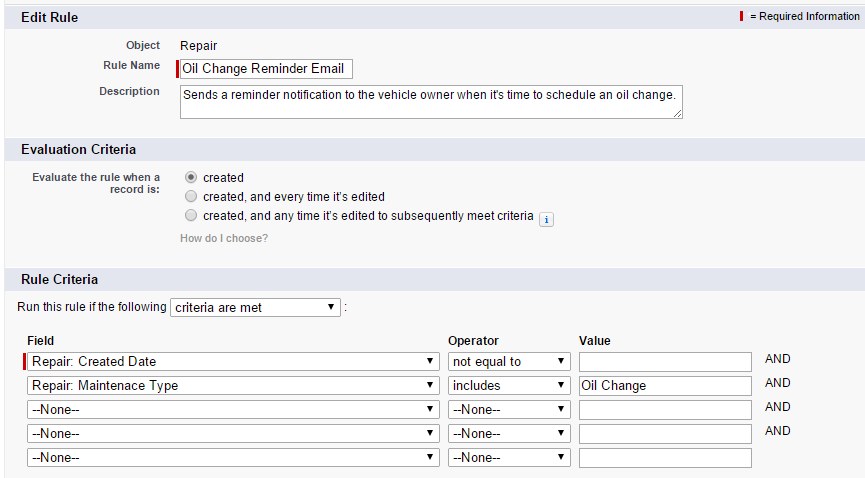The height and width of the screenshot is (478, 865).
Task: Choose 'created, and every time it's edited'
Action: 191,197
